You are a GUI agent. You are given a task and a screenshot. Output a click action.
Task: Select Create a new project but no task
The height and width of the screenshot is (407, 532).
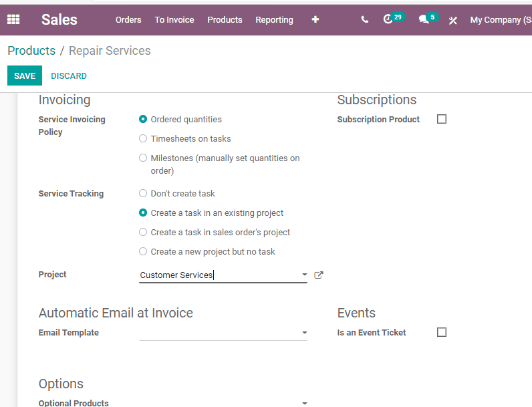tap(143, 251)
